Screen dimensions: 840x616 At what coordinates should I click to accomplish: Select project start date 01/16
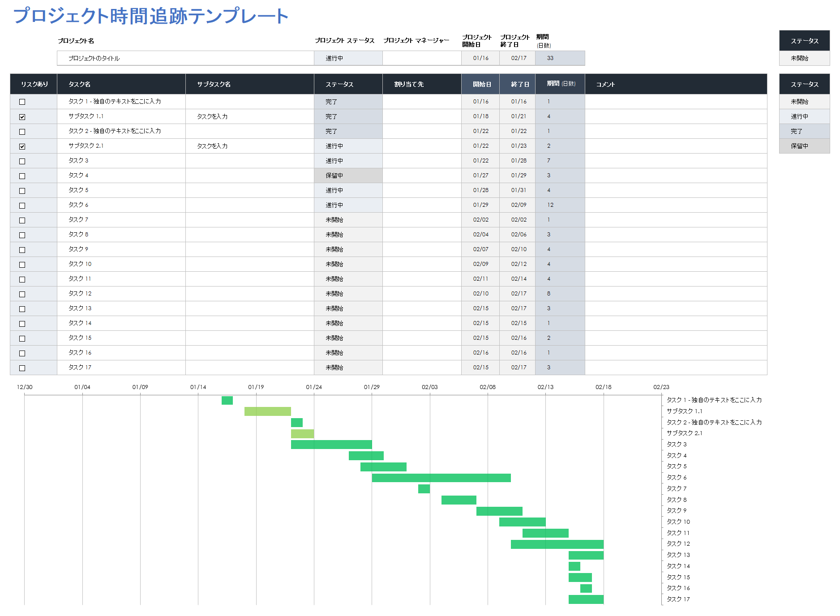(x=480, y=58)
